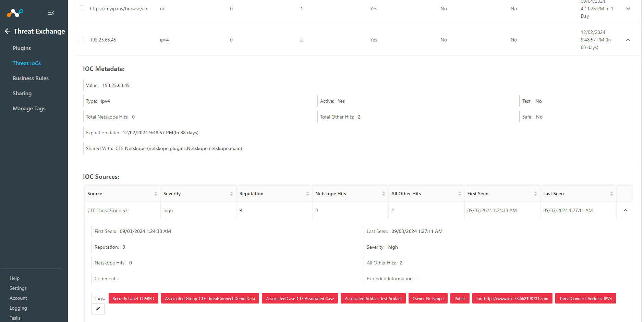Open the Account page
This screenshot has height=322, width=644.
click(x=18, y=298)
